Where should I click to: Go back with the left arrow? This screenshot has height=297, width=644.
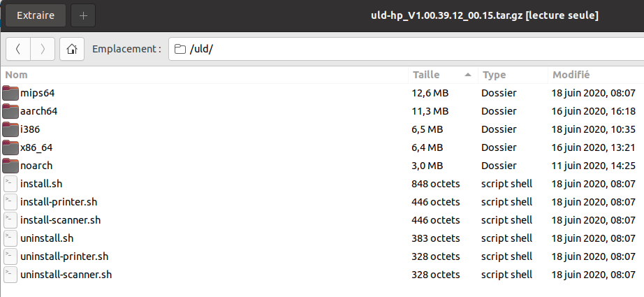18,49
